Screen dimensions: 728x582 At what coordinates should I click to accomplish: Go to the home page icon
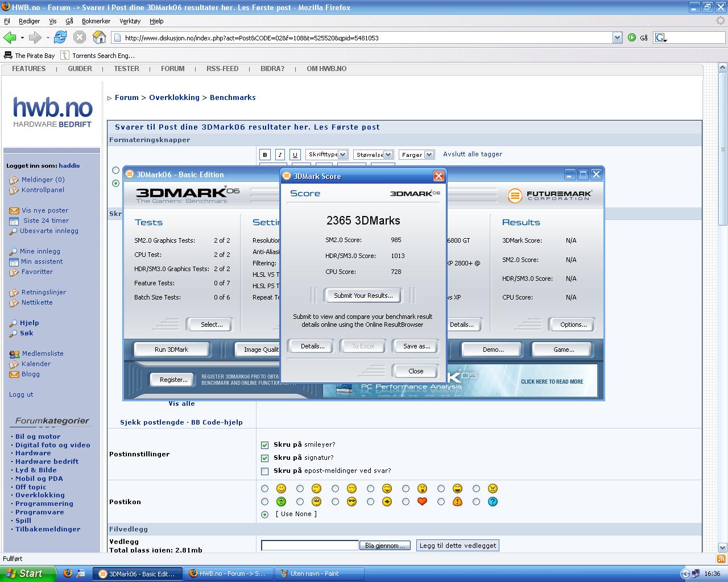coord(99,38)
